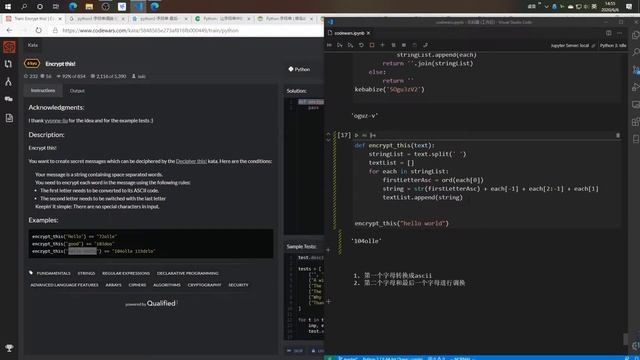
Task: Click the master branch in VS Code status bar
Action: pyautogui.click(x=348, y=358)
